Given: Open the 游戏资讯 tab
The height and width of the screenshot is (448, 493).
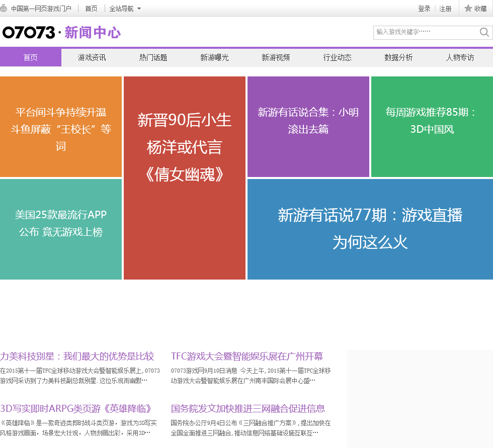Looking at the screenshot, I should [x=92, y=58].
